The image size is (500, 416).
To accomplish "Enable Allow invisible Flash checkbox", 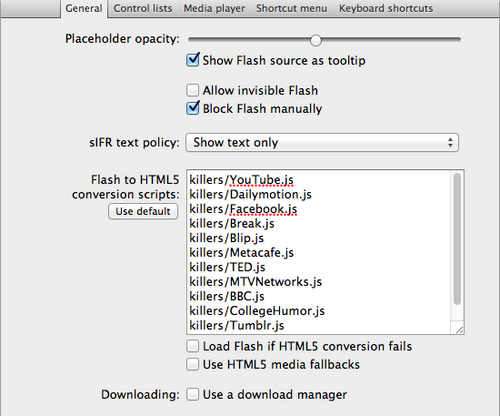I will [x=192, y=90].
